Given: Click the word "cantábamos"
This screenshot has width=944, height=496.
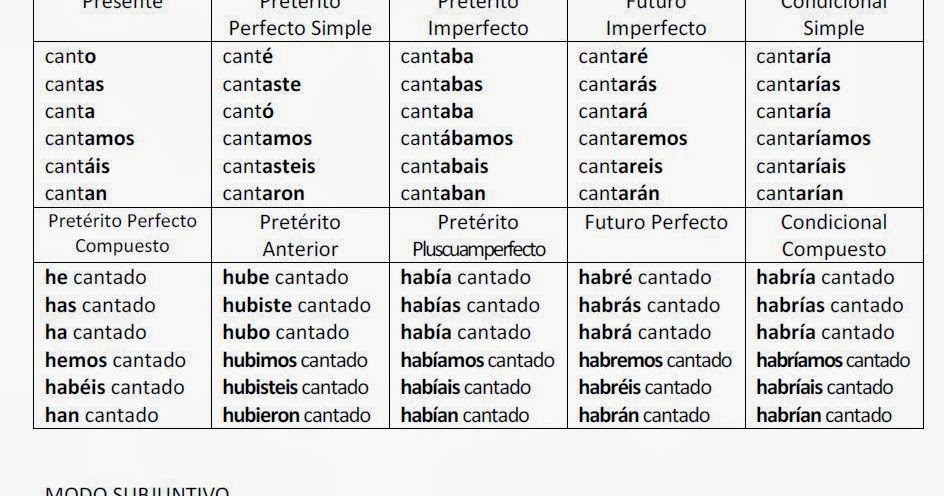Looking at the screenshot, I should [457, 139].
